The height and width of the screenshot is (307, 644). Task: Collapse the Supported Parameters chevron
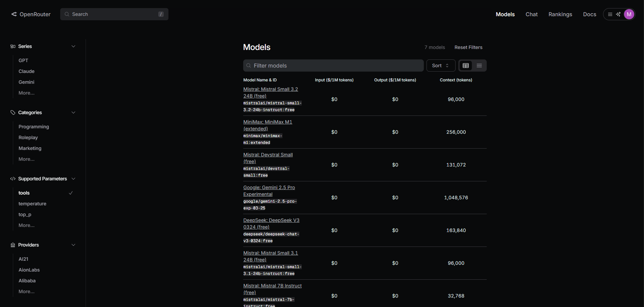pyautogui.click(x=73, y=179)
